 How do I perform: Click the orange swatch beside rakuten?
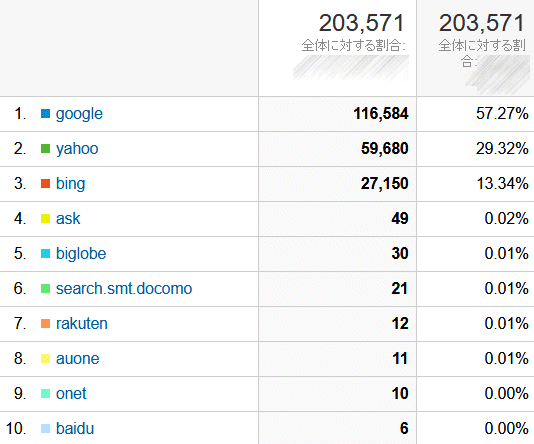tap(45, 323)
